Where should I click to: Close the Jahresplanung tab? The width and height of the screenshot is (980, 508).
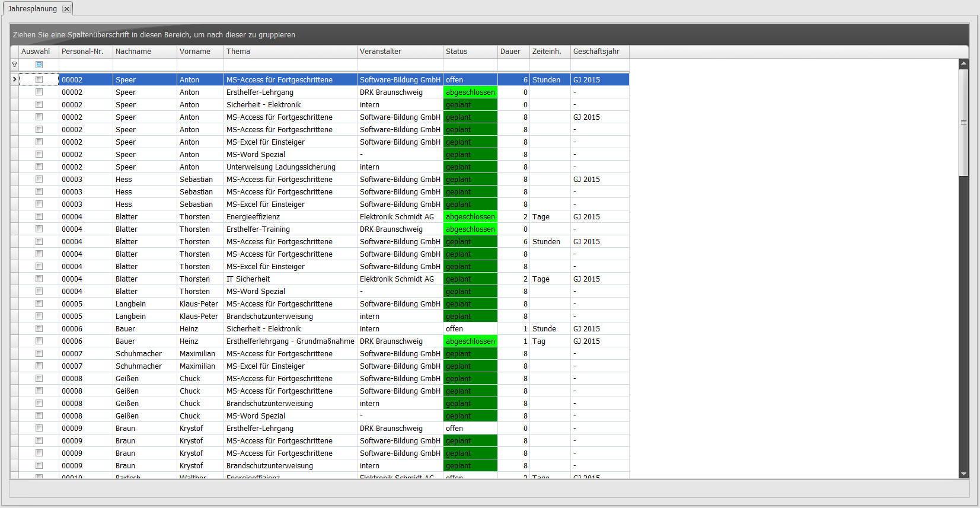[x=66, y=9]
